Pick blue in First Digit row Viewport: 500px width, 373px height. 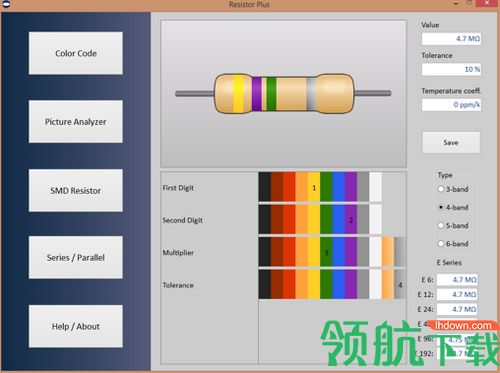[339, 187]
